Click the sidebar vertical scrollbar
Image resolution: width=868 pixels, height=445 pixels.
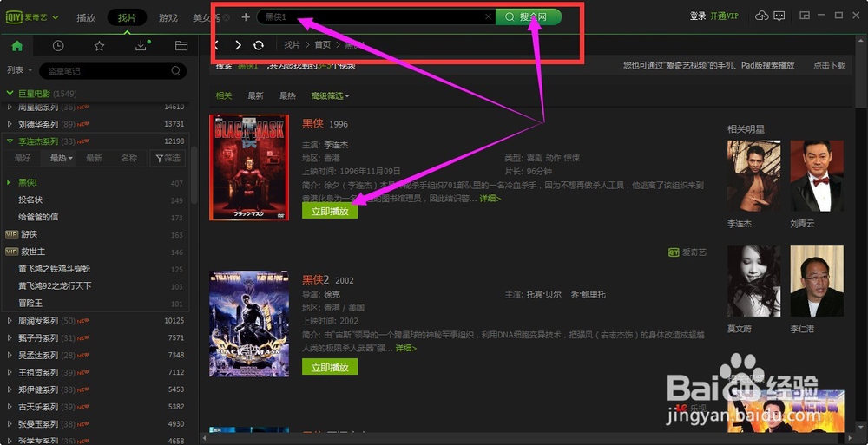(x=194, y=175)
